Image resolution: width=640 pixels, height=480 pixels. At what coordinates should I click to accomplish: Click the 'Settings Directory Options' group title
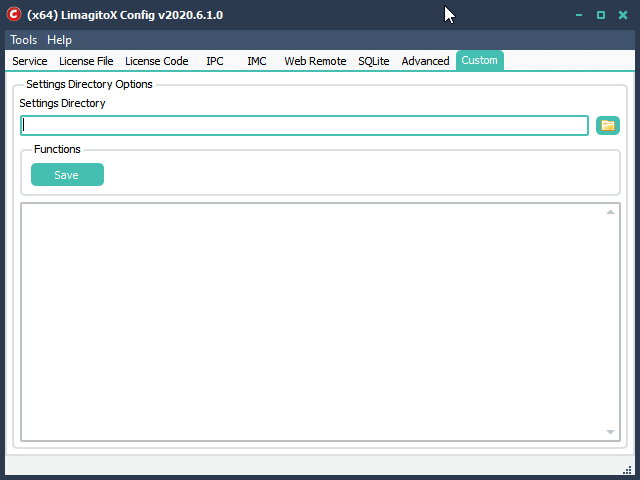[89, 84]
